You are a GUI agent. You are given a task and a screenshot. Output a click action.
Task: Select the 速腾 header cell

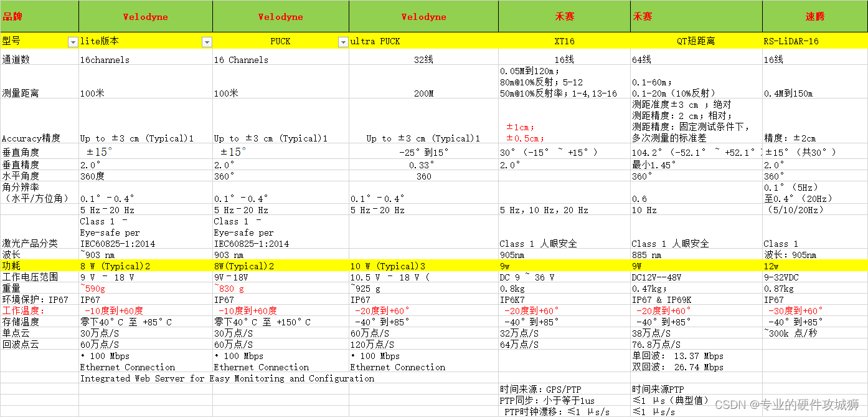814,17
